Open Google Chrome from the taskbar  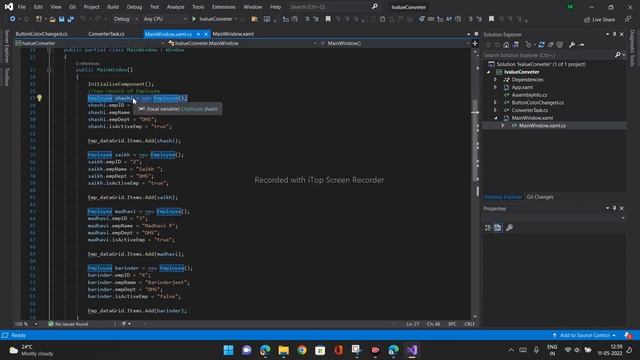tap(302, 350)
